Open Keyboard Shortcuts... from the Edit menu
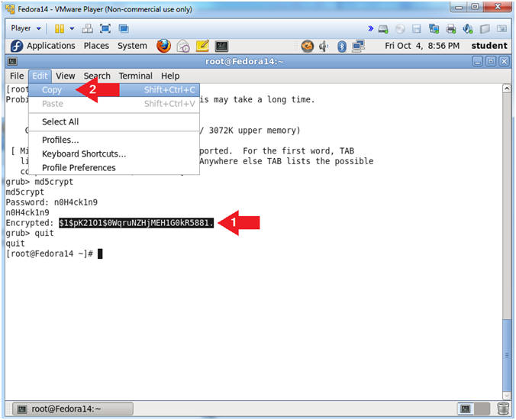 pyautogui.click(x=114, y=153)
